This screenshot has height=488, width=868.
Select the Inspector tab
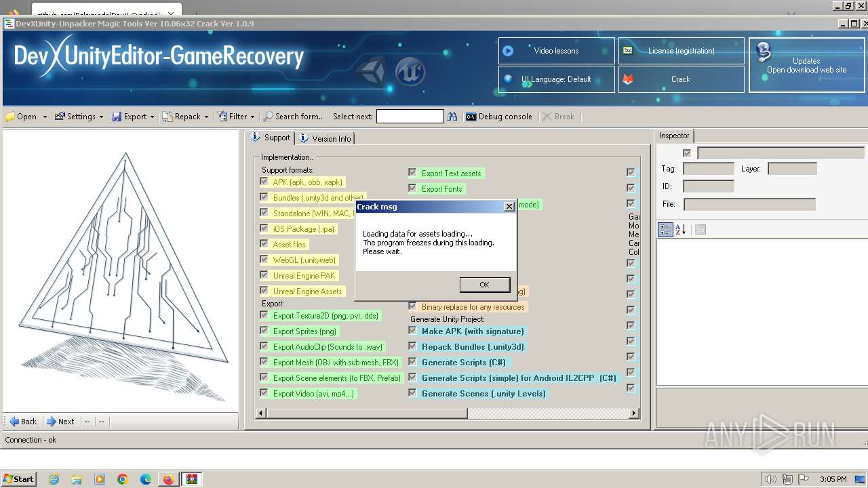(x=673, y=136)
